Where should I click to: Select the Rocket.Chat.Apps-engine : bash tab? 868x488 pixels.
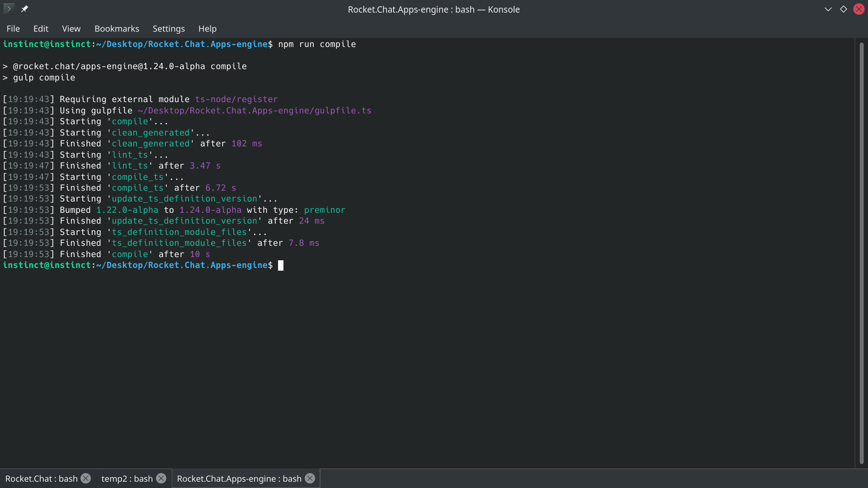239,478
